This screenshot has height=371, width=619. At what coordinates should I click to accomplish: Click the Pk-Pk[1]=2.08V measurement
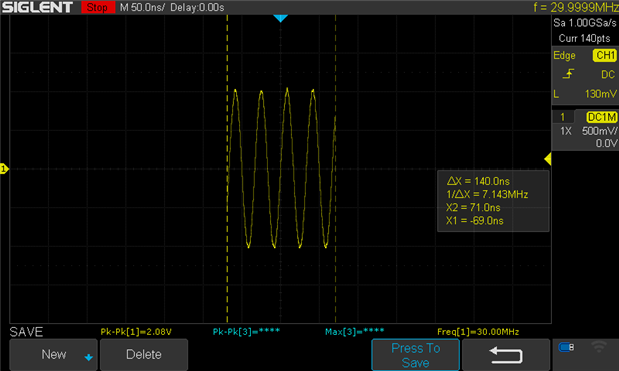click(x=136, y=332)
